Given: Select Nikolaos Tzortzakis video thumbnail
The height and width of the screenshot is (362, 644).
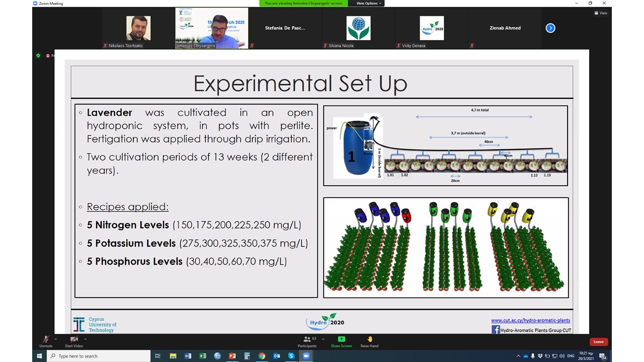Looking at the screenshot, I should point(138,29).
